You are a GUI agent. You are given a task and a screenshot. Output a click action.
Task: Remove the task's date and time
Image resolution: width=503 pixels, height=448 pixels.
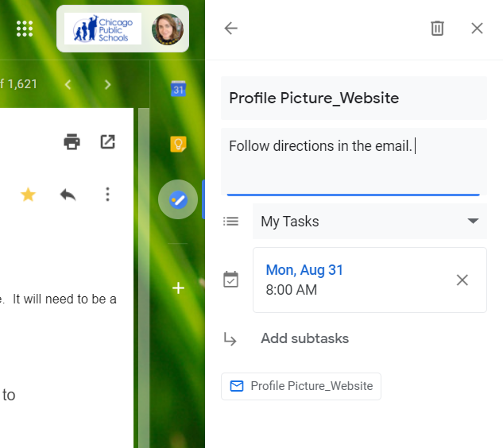(462, 280)
